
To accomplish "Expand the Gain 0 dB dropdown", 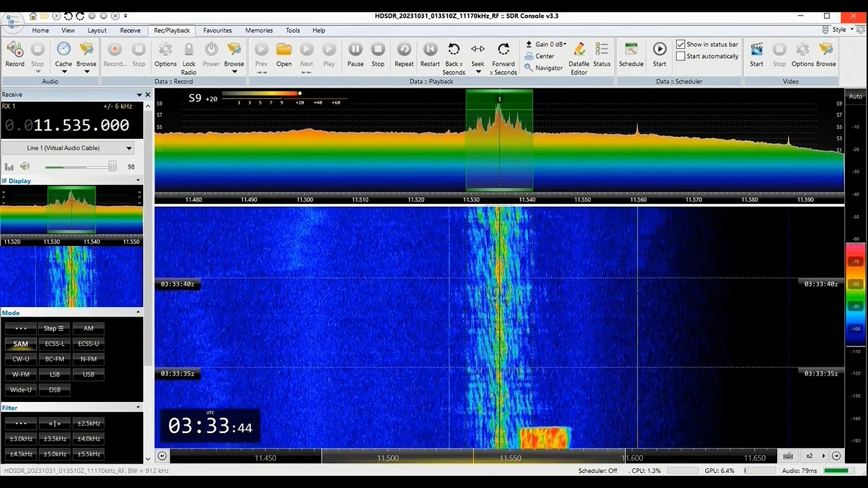I will tap(546, 45).
